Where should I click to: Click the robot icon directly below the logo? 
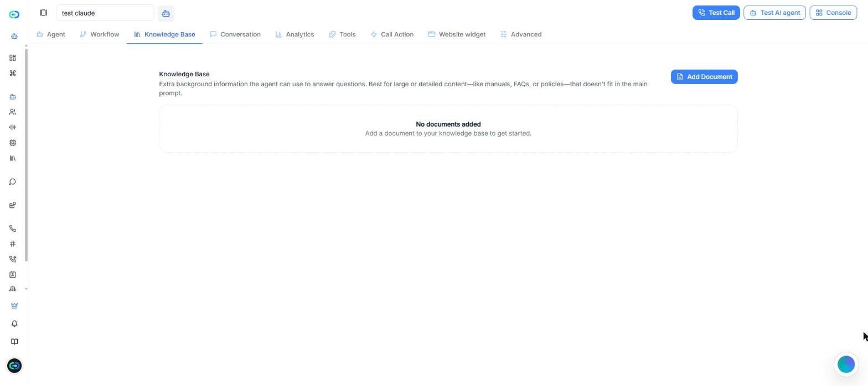click(14, 36)
